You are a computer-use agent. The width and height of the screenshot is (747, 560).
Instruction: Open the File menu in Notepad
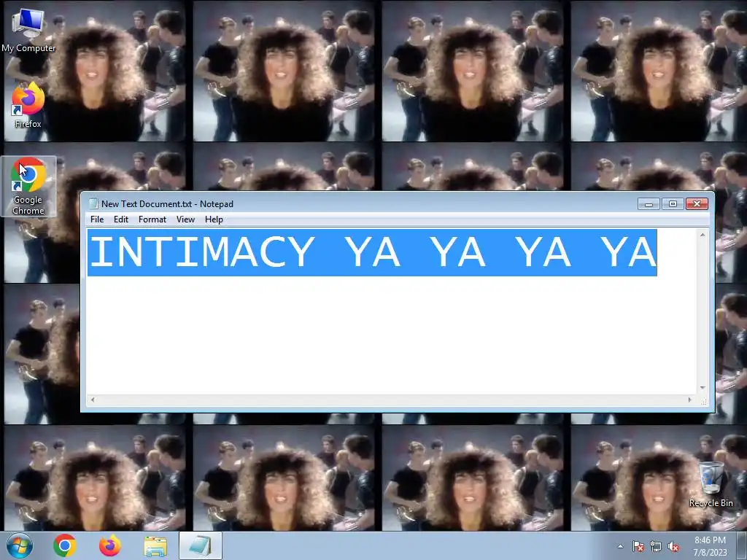pyautogui.click(x=97, y=219)
